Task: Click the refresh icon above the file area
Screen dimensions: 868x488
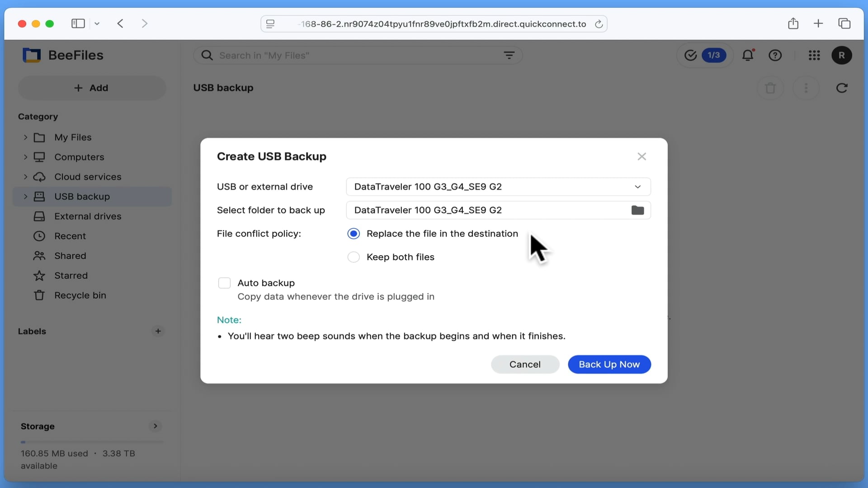Action: [x=842, y=88]
